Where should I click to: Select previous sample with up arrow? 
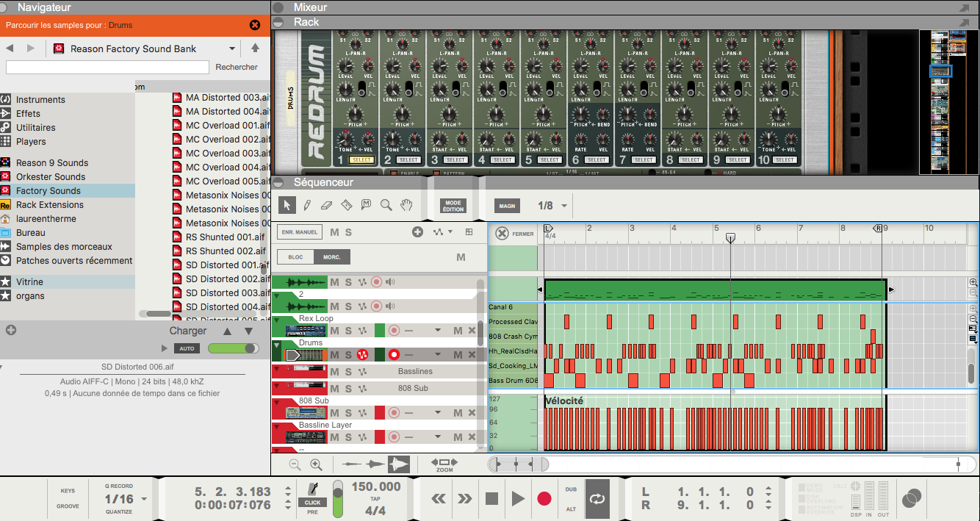[x=228, y=331]
